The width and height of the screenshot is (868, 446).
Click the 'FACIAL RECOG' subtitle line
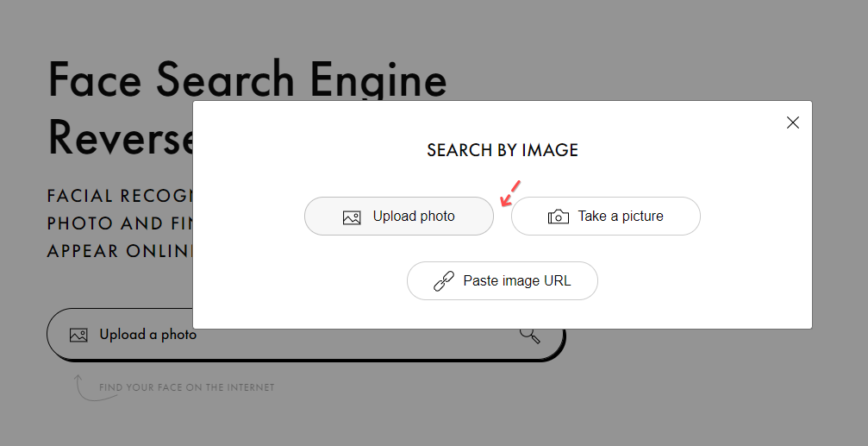pos(119,196)
